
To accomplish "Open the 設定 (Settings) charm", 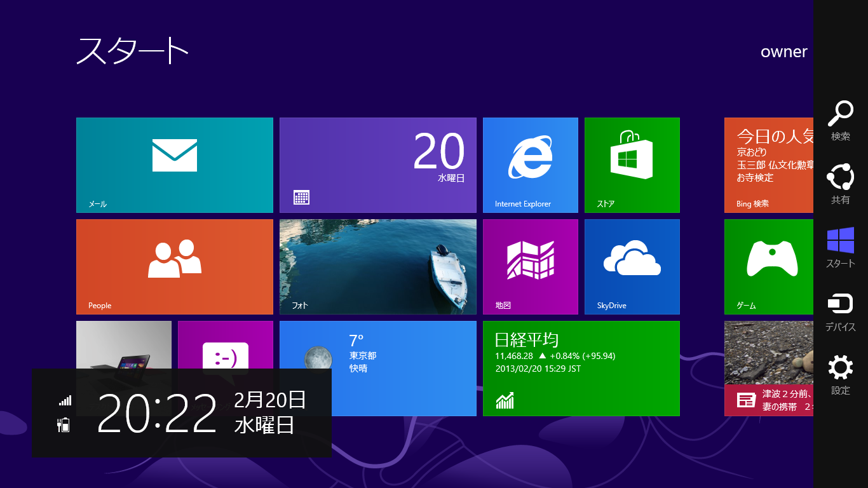I will pyautogui.click(x=841, y=376).
